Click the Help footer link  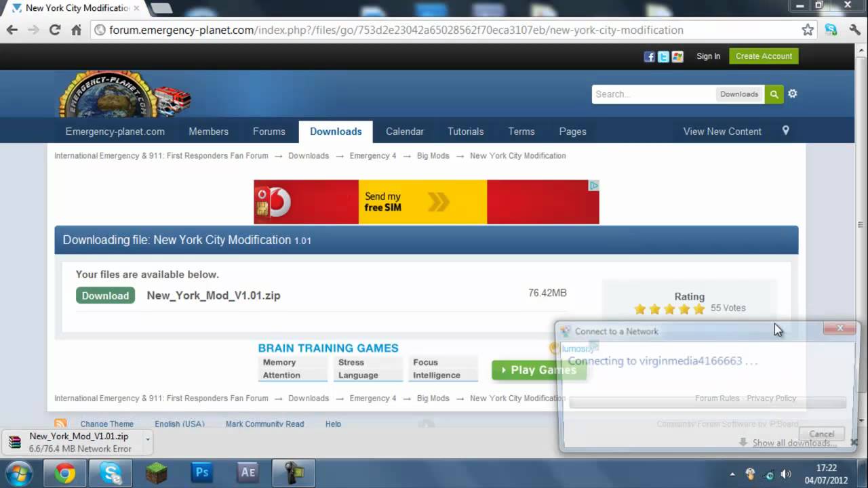click(x=333, y=424)
